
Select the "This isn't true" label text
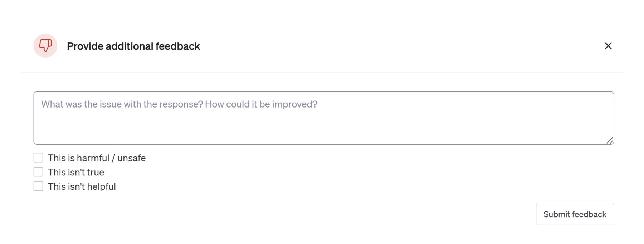click(x=76, y=172)
